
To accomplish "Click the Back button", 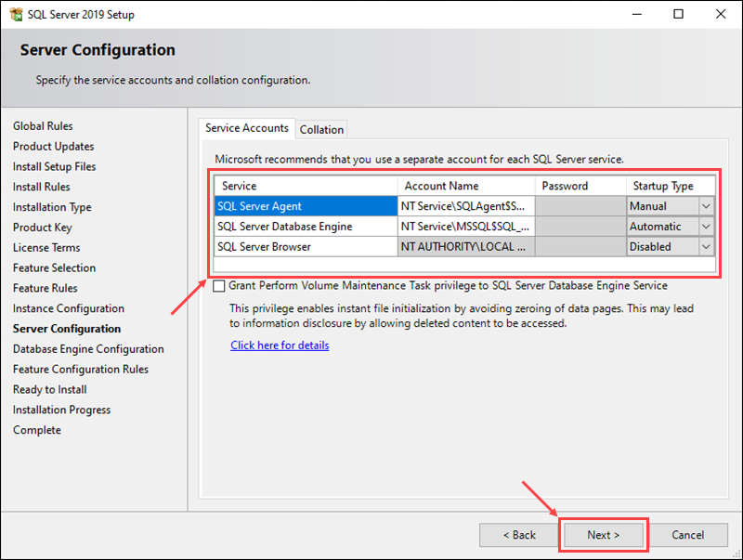I will click(519, 534).
